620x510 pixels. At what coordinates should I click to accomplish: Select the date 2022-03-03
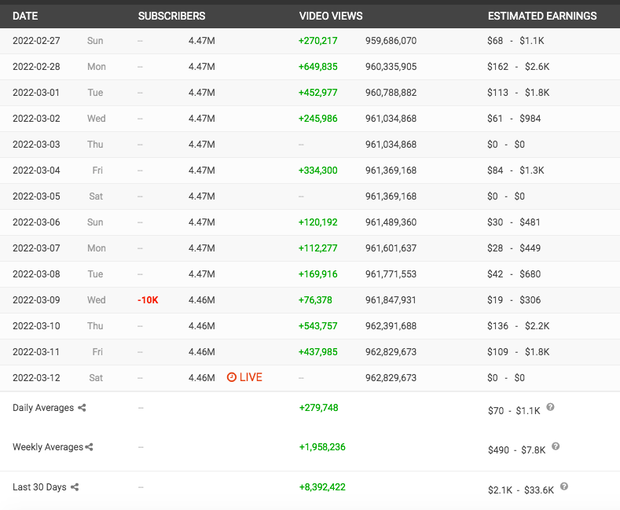tap(36, 144)
